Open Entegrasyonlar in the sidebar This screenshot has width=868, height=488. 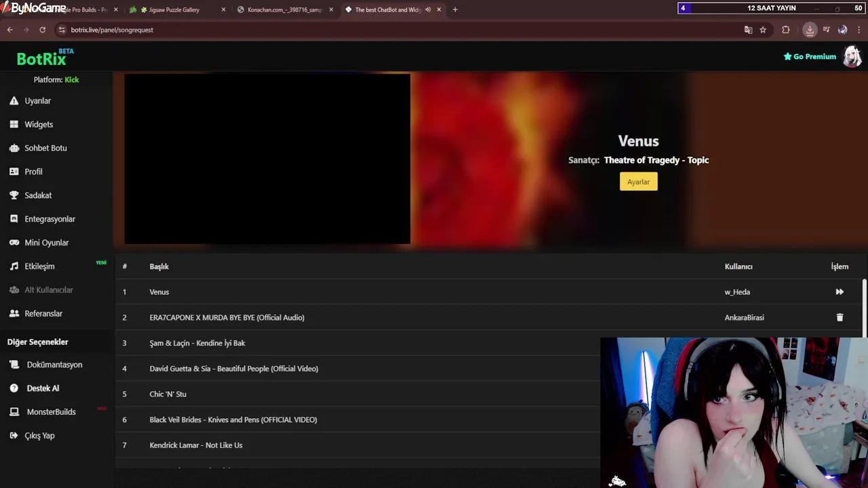point(50,219)
